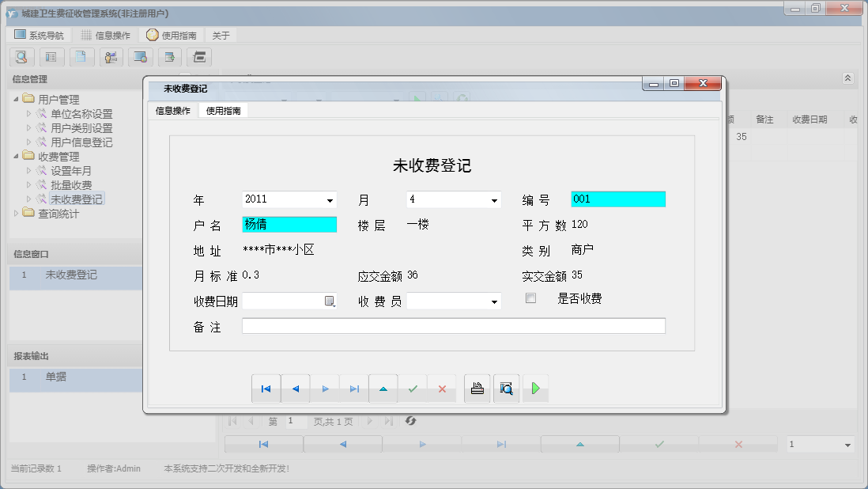Screen dimensions: 868x489
Task: Open the print preview icon in the dialog
Action: pos(506,388)
